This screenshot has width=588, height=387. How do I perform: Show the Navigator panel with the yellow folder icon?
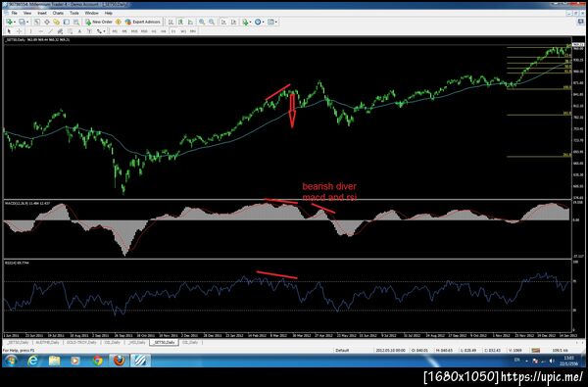click(56, 22)
